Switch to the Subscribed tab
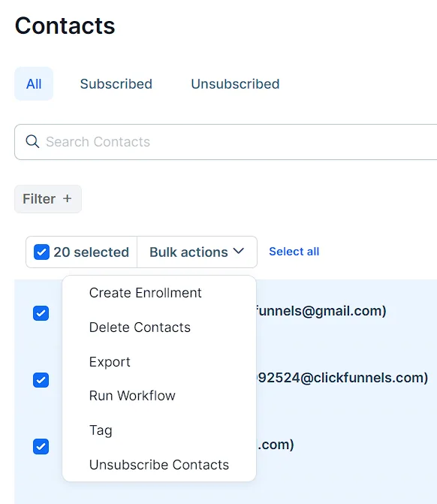The width and height of the screenshot is (437, 504). [x=116, y=84]
